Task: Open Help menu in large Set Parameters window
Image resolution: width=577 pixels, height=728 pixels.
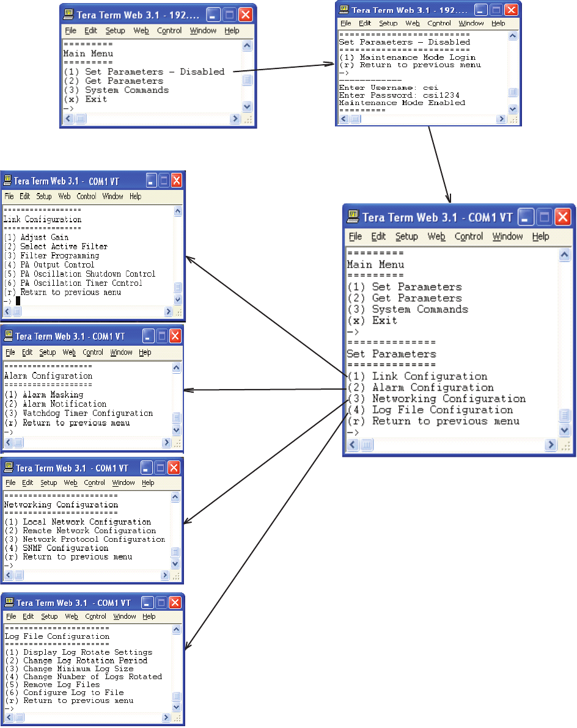Action: coord(541,236)
